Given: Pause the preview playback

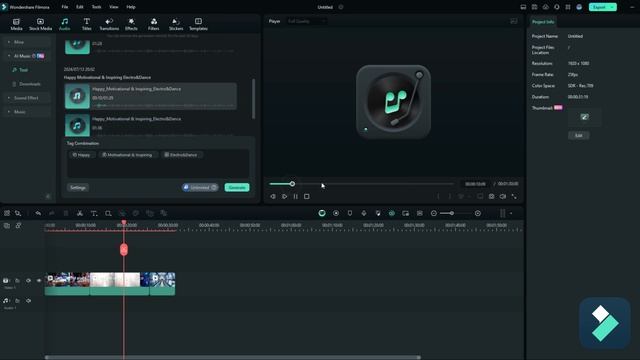Looking at the screenshot, I should (296, 197).
